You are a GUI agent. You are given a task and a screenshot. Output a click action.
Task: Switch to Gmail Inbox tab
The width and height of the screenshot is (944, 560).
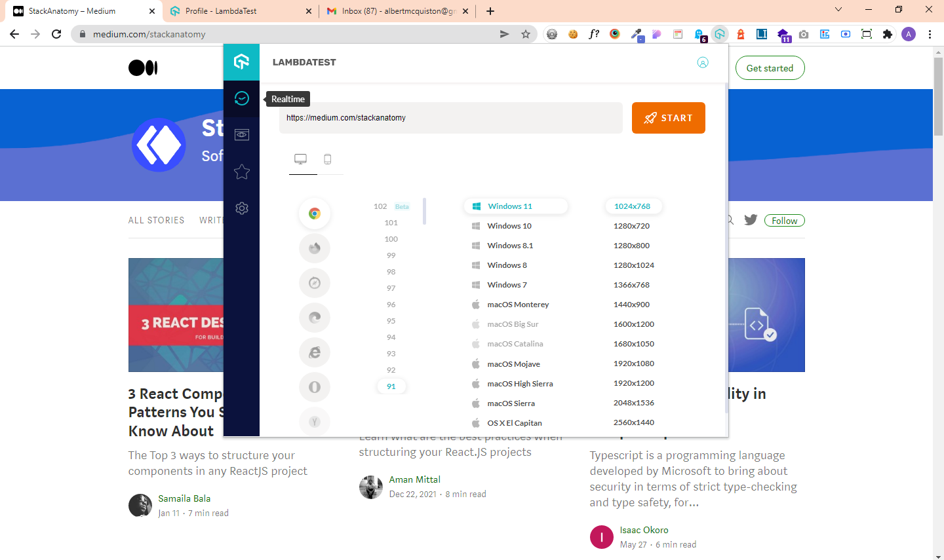pyautogui.click(x=398, y=11)
